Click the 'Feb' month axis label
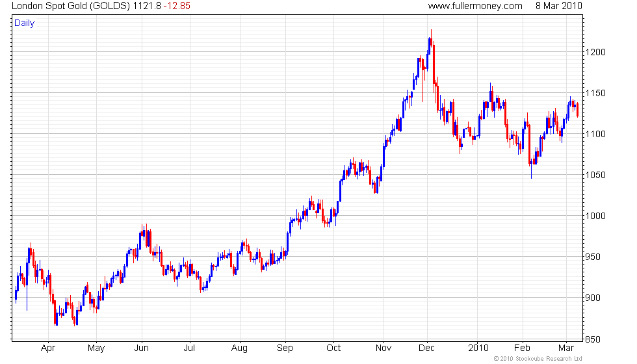This screenshot has height=364, width=637. [x=522, y=348]
